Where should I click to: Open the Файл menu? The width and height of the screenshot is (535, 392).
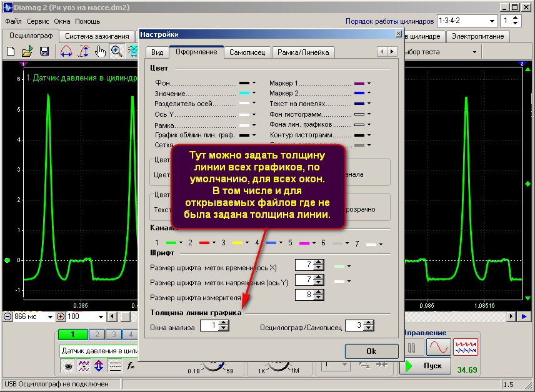coord(13,21)
